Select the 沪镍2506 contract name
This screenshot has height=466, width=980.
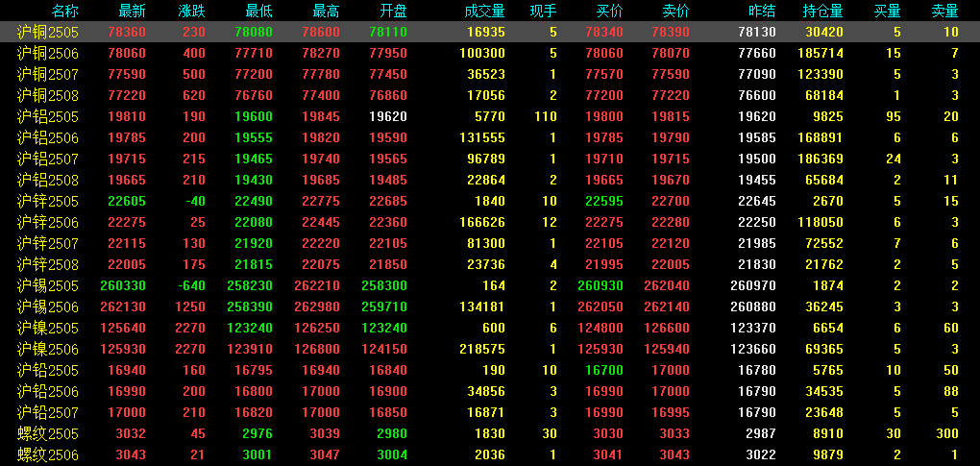[47, 349]
